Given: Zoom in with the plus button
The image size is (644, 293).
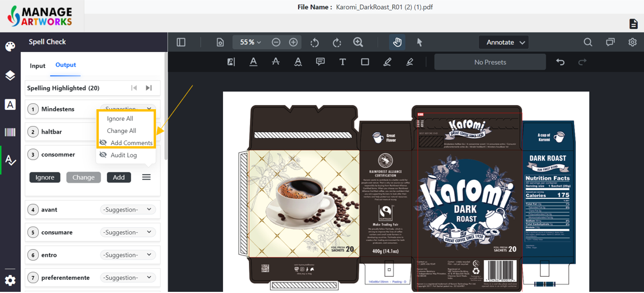Looking at the screenshot, I should [293, 42].
